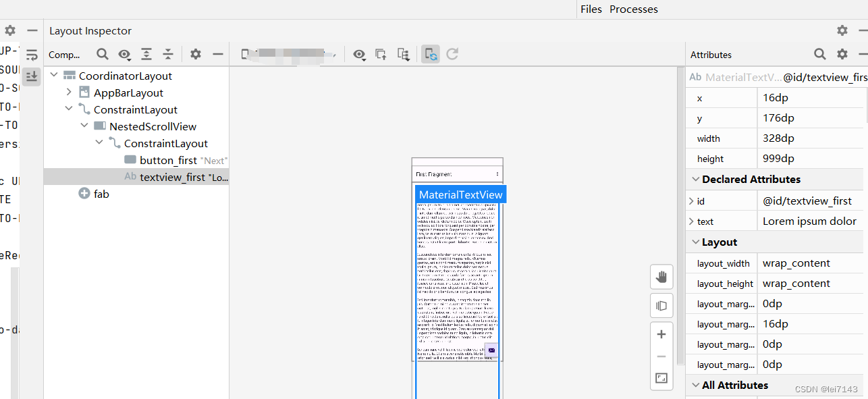Select textview_first in the component tree
868x399 pixels.
pyautogui.click(x=169, y=176)
